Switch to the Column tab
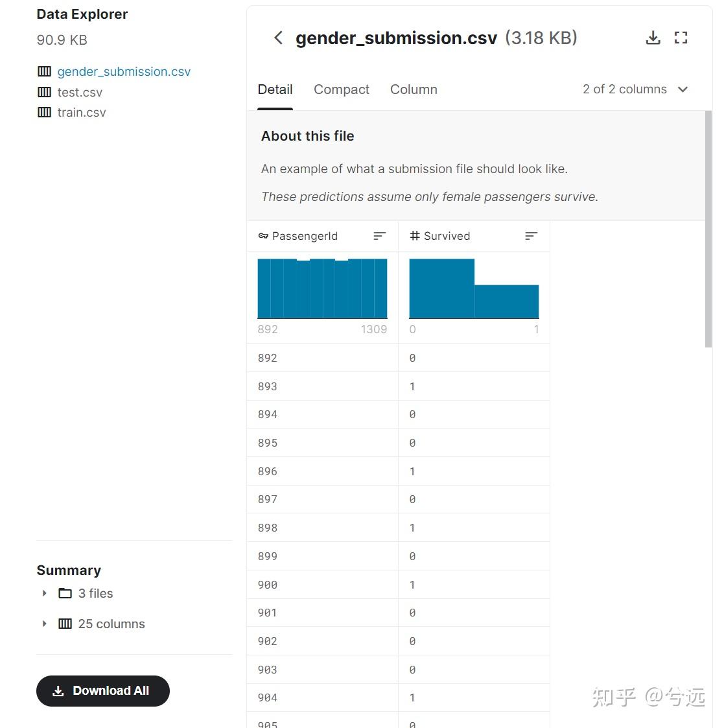Viewport: 724px width, 728px height. point(414,89)
